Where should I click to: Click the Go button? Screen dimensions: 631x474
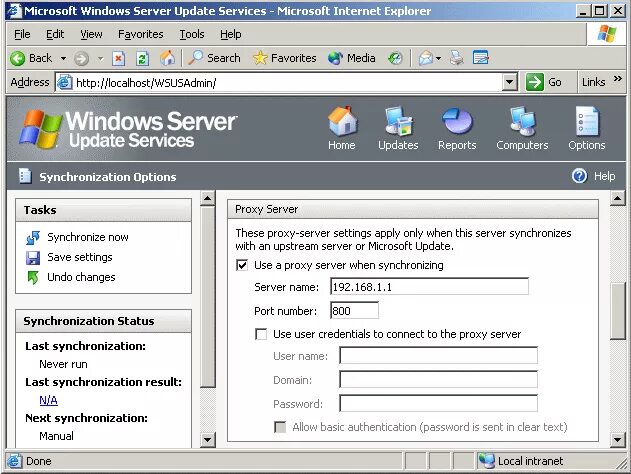point(544,82)
